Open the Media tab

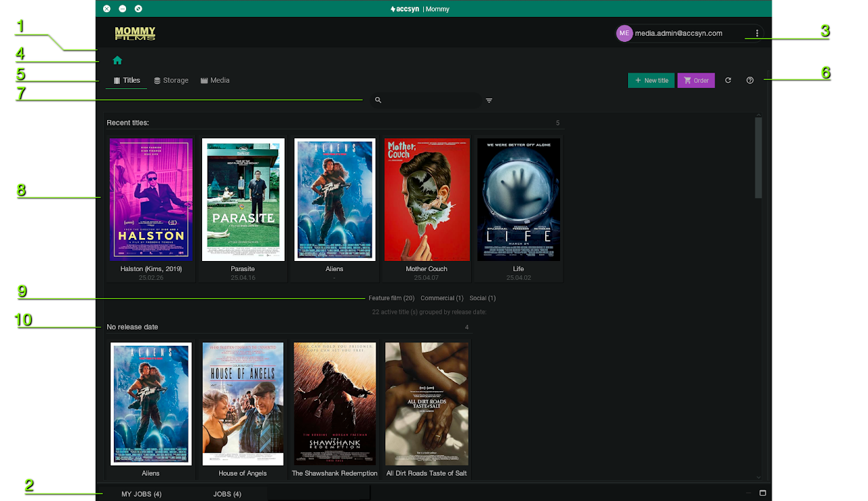(215, 81)
